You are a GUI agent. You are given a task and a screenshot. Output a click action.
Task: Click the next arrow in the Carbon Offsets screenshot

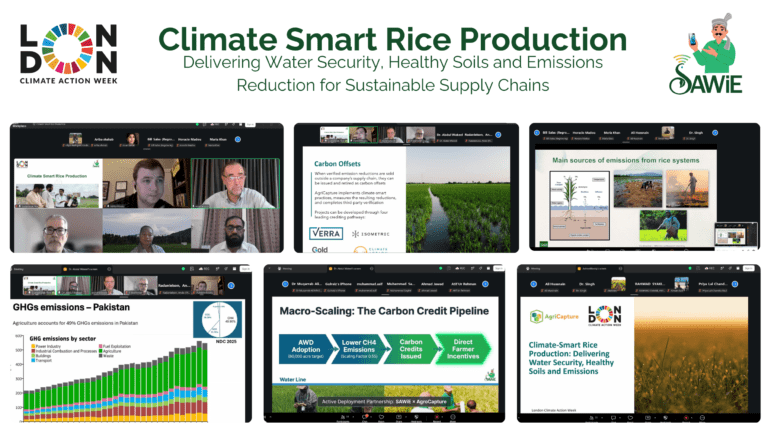498,135
